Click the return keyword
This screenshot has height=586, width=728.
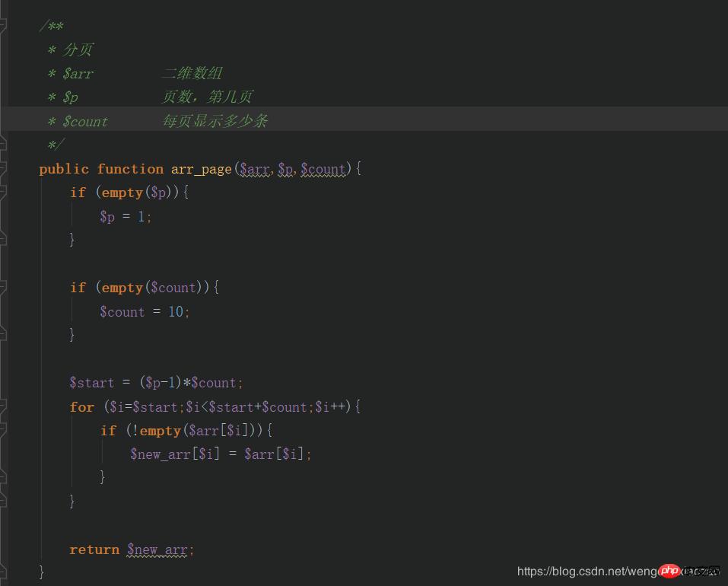click(x=94, y=549)
